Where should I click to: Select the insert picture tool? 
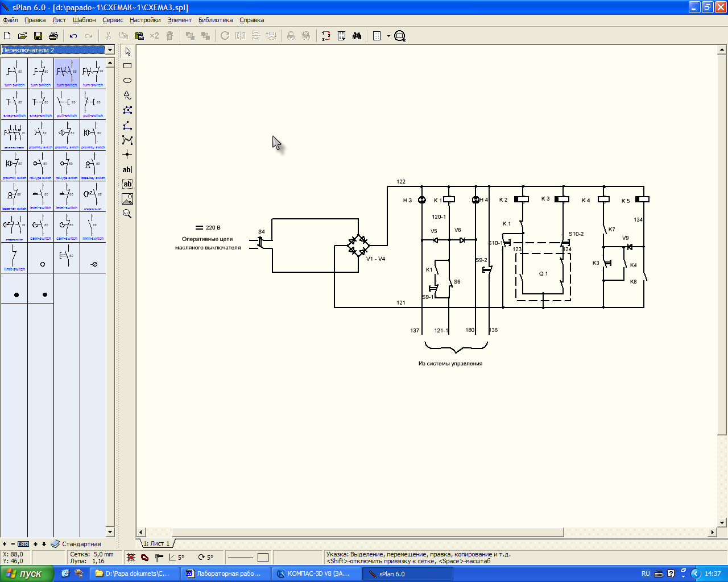tap(127, 199)
